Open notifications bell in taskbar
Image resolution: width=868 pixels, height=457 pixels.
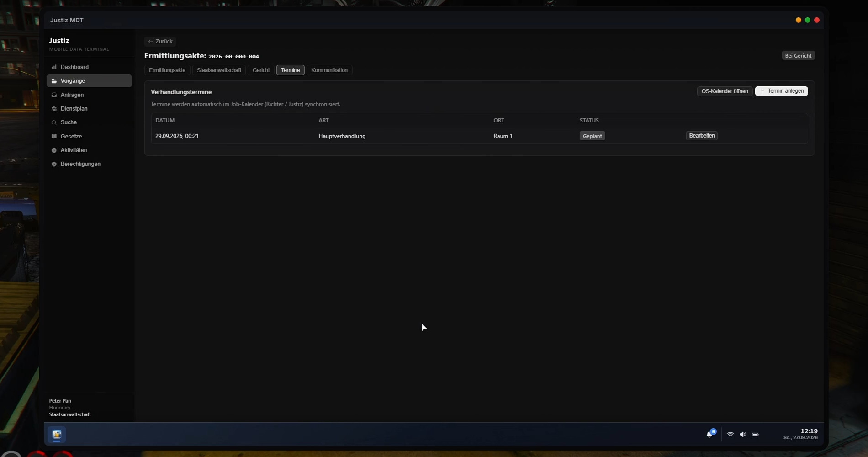pos(710,434)
